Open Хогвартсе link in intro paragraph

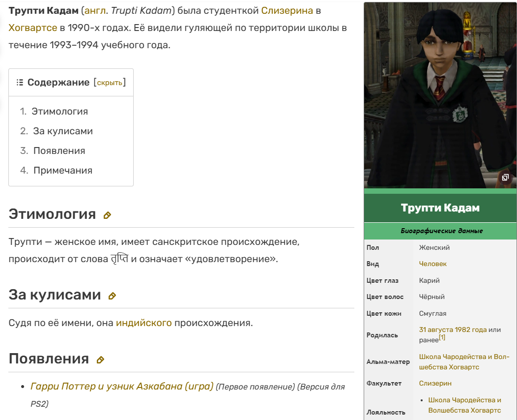(32, 28)
